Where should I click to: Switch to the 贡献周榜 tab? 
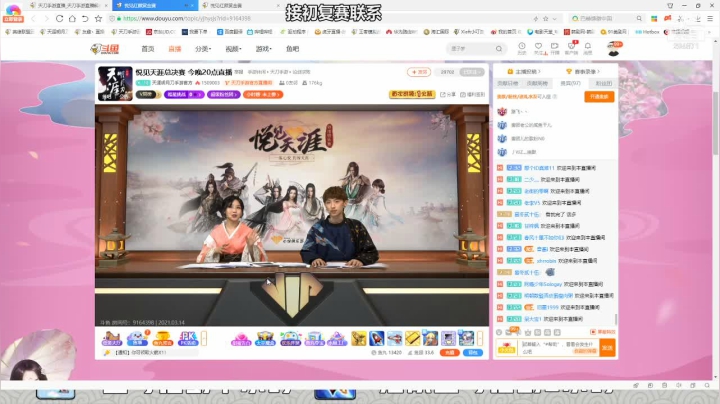(x=537, y=84)
